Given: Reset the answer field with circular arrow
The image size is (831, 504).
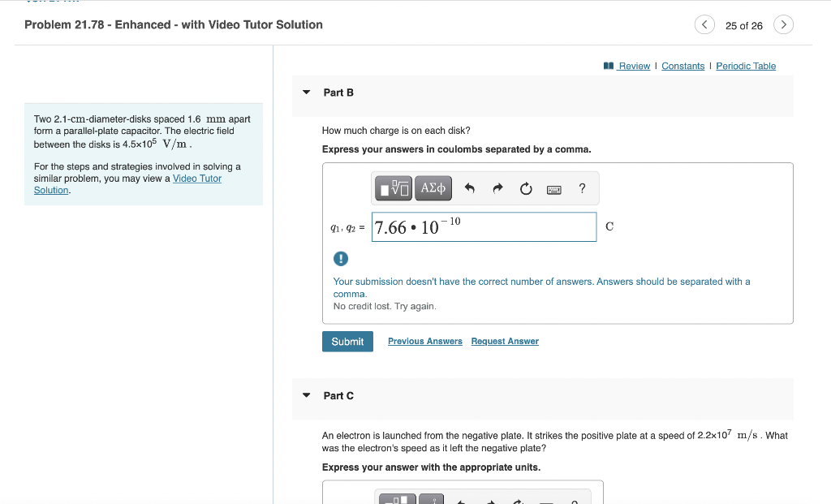Looking at the screenshot, I should [526, 188].
